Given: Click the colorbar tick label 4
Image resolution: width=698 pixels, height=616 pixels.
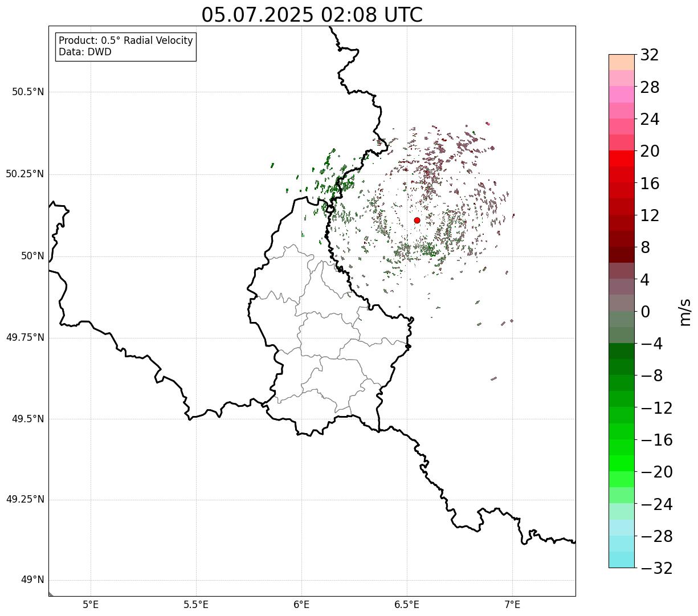Looking at the screenshot, I should pyautogui.click(x=645, y=280).
